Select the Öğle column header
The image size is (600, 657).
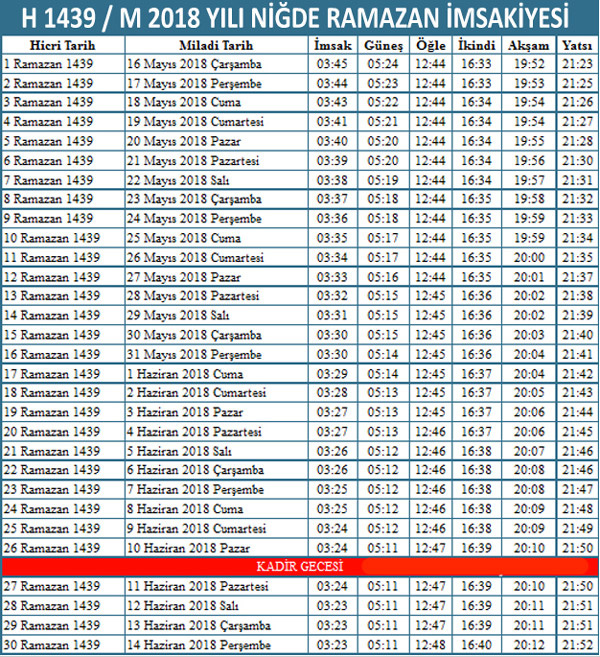430,46
